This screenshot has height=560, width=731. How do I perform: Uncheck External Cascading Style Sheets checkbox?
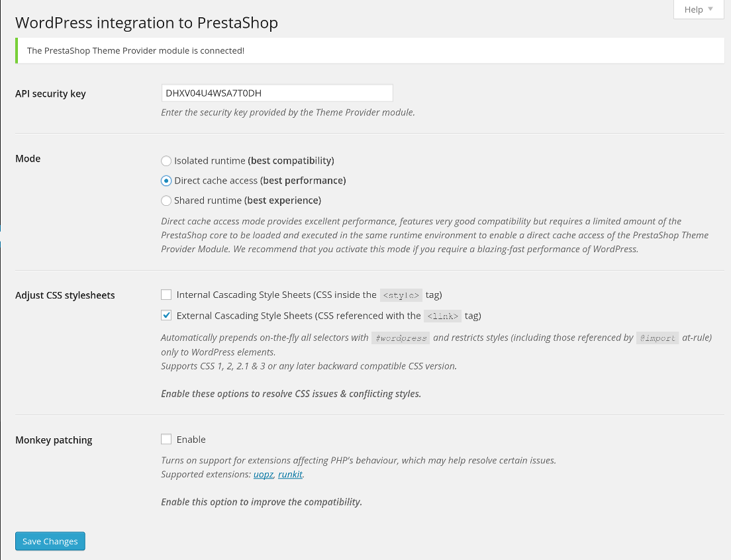pyautogui.click(x=166, y=315)
